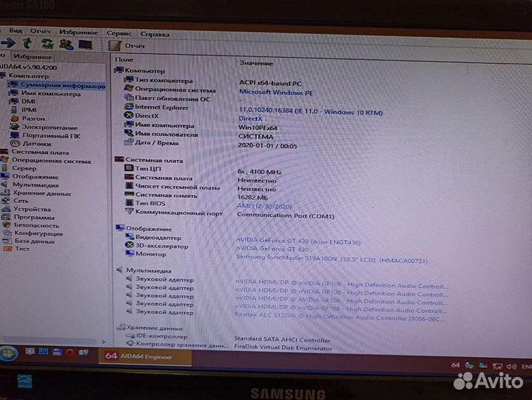The image size is (532, 400).
Task: Click the Системная память row
Action: pos(197,196)
